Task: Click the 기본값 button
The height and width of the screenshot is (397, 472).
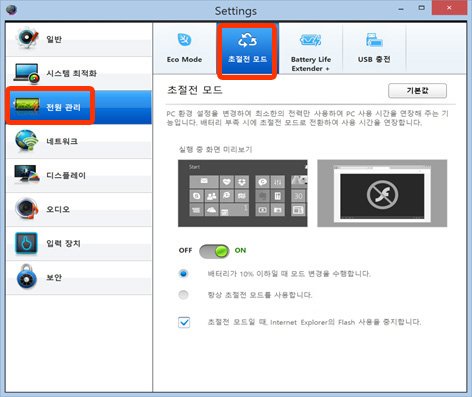Action: [x=417, y=91]
